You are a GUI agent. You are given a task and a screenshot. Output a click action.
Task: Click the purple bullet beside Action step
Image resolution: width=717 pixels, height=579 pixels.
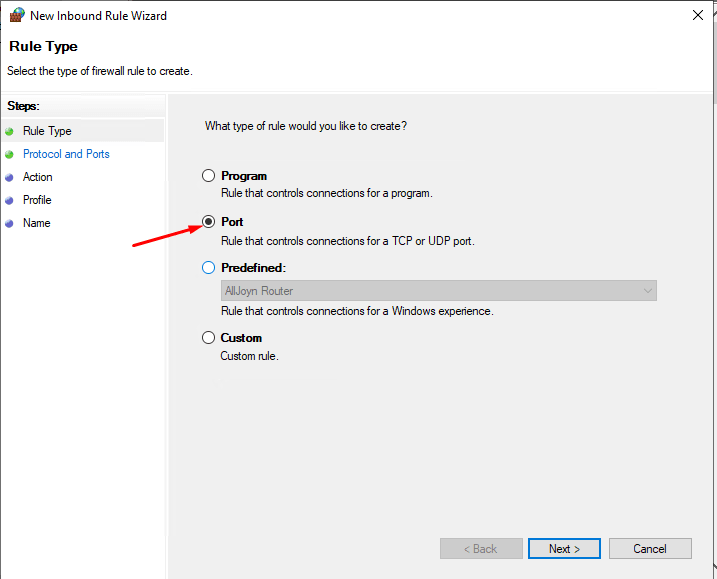click(x=9, y=177)
